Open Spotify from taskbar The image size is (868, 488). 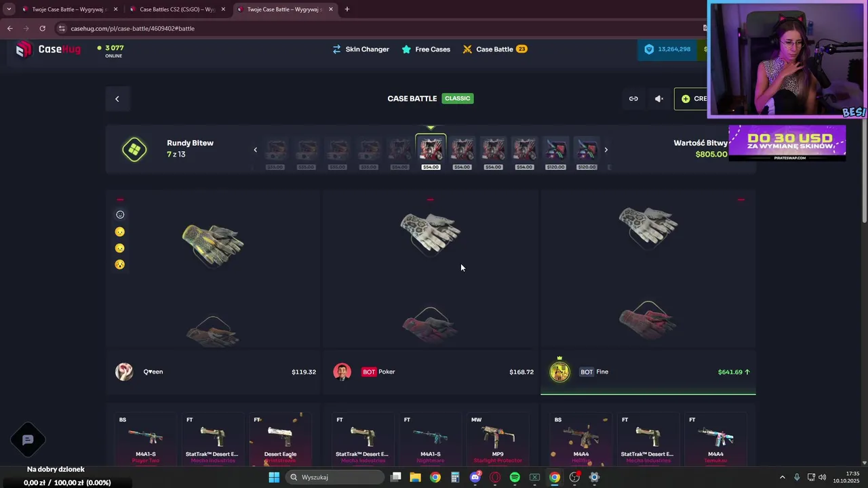515,477
